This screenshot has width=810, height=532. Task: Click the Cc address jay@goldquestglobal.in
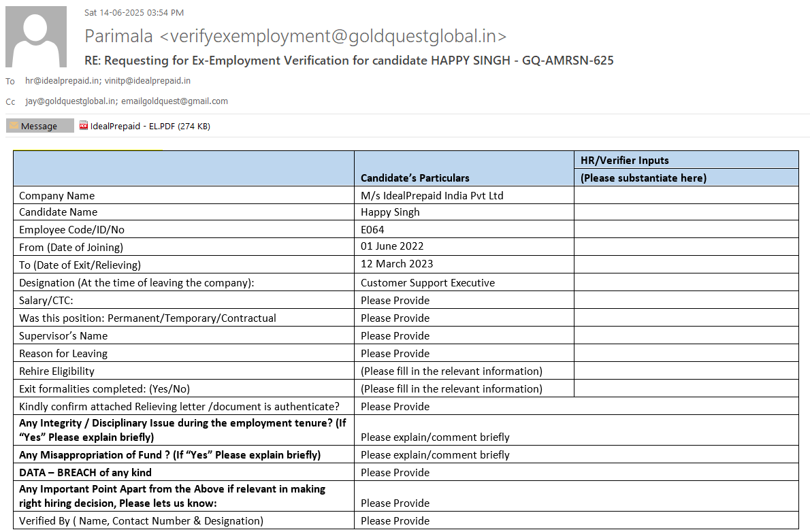[x=70, y=101]
